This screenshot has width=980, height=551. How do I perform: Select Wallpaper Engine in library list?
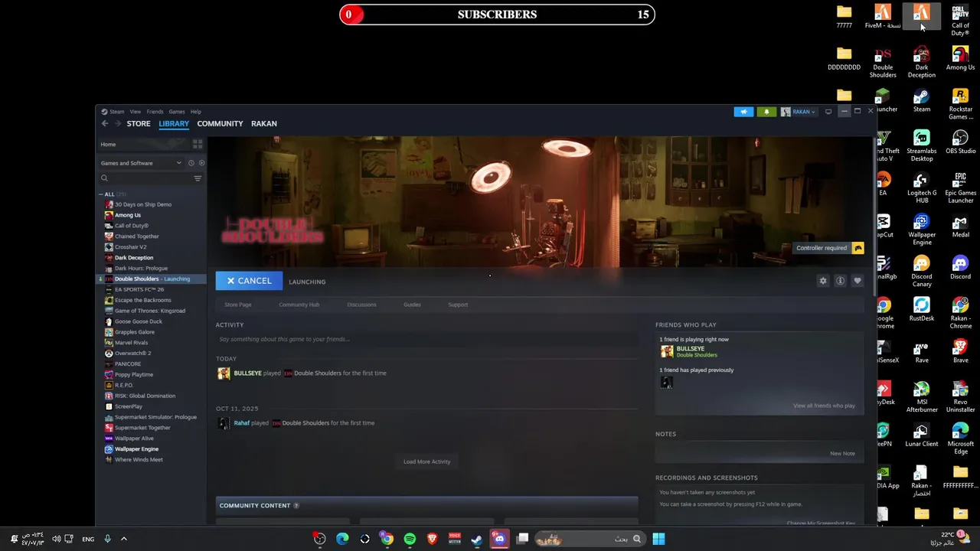[x=136, y=449]
